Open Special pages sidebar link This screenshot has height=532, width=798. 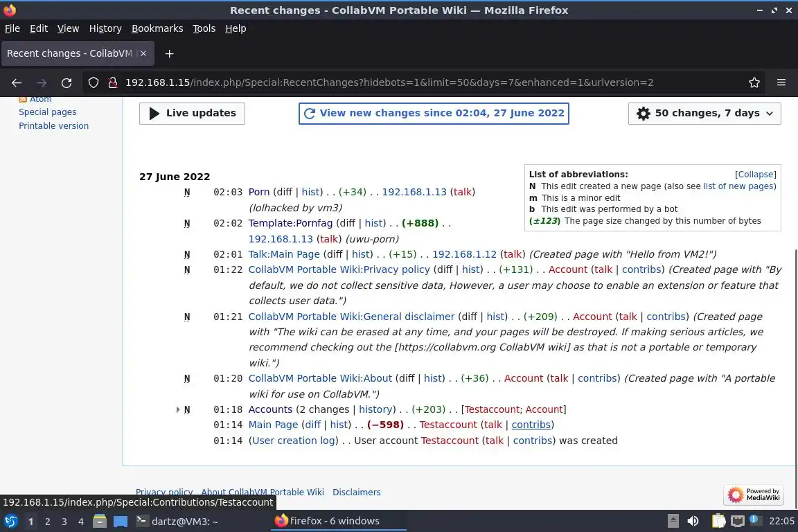click(47, 112)
